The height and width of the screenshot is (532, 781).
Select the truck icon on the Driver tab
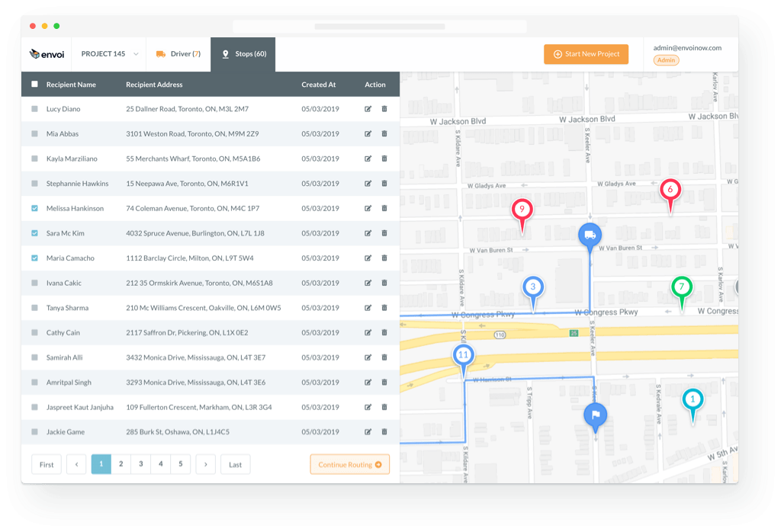(x=160, y=54)
